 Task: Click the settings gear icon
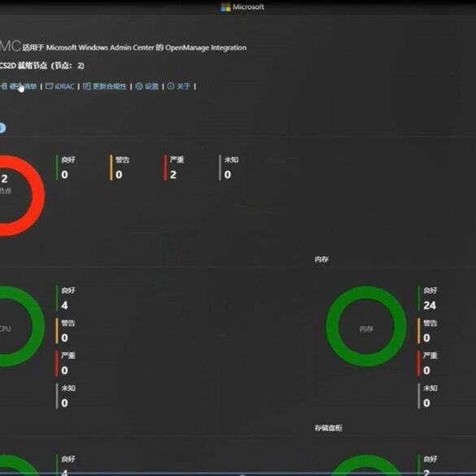(139, 86)
